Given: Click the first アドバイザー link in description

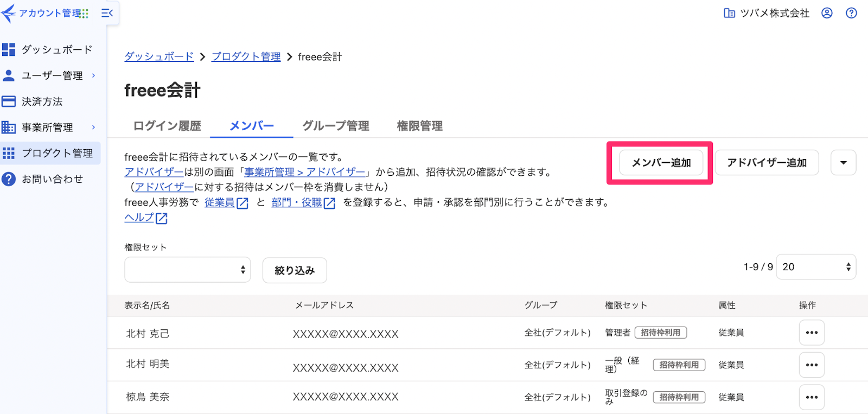Looking at the screenshot, I should click(x=154, y=172).
